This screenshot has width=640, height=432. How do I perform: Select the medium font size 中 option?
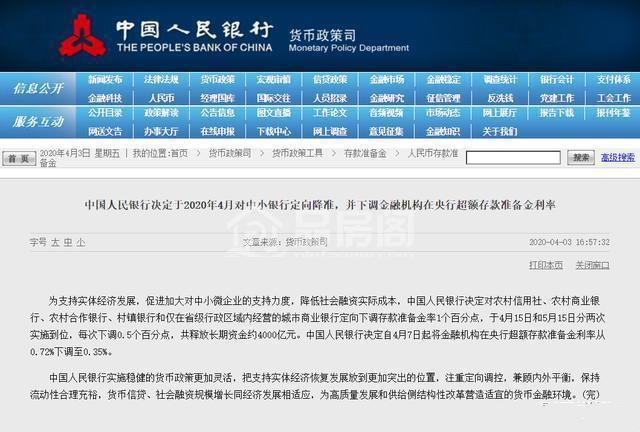coord(68,242)
